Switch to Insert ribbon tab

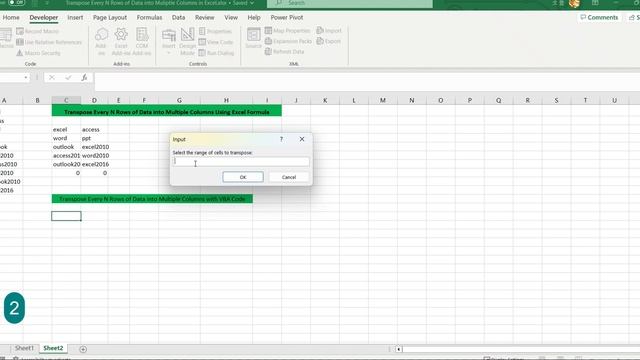[x=75, y=18]
